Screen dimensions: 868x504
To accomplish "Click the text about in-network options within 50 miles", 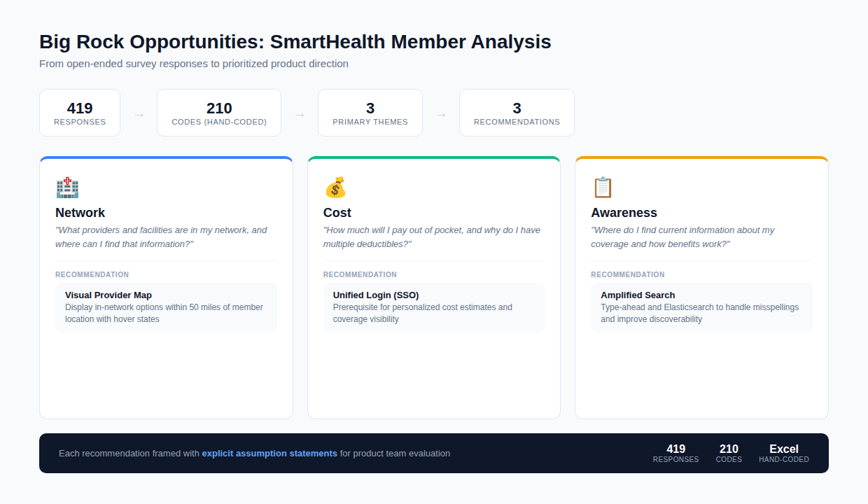I will pos(164,314).
